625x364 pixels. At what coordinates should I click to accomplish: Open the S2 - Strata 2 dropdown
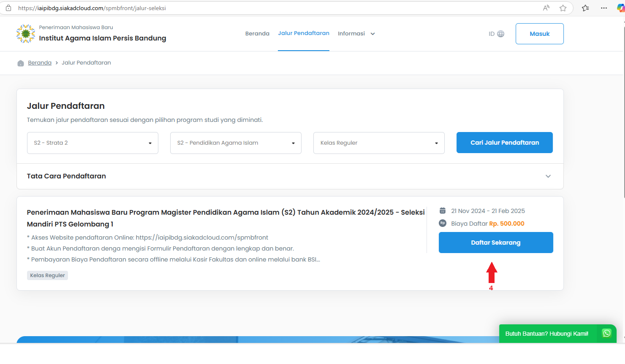pyautogui.click(x=92, y=143)
